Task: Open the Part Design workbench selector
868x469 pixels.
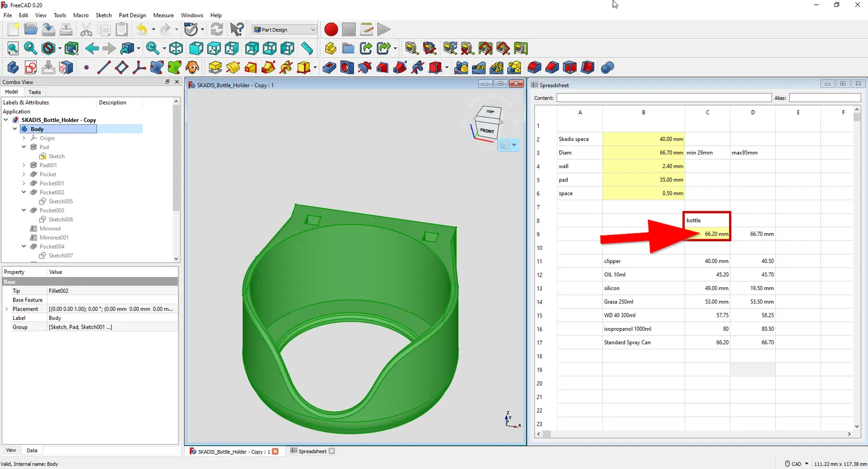Action: click(x=284, y=29)
